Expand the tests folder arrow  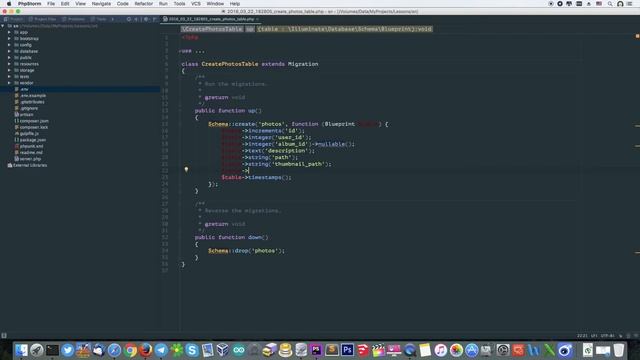point(9,76)
